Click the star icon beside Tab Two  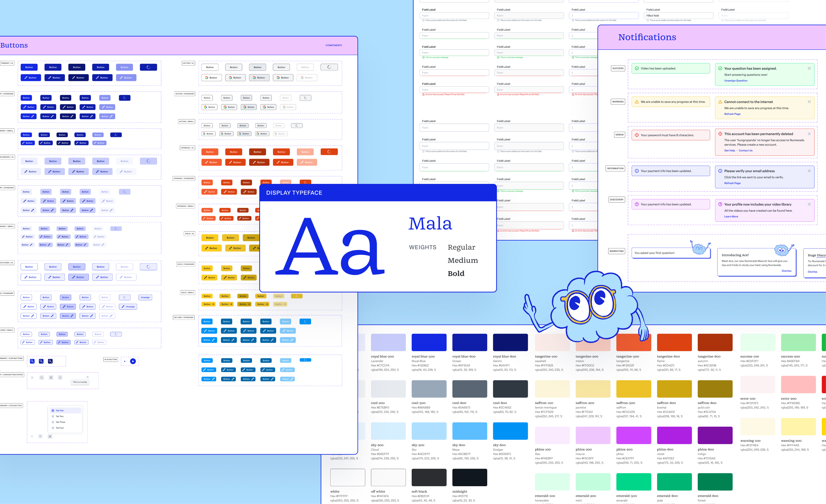[x=53, y=416]
